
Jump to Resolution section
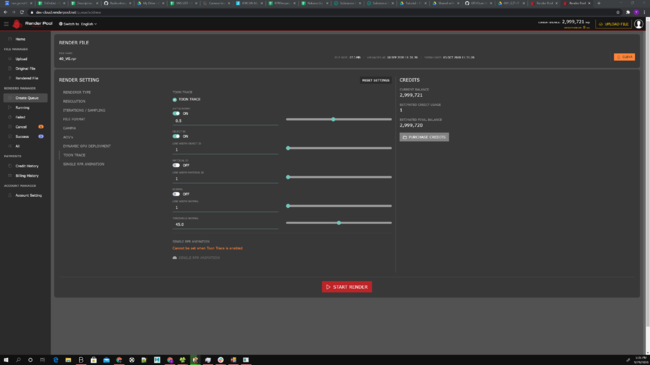click(74, 101)
